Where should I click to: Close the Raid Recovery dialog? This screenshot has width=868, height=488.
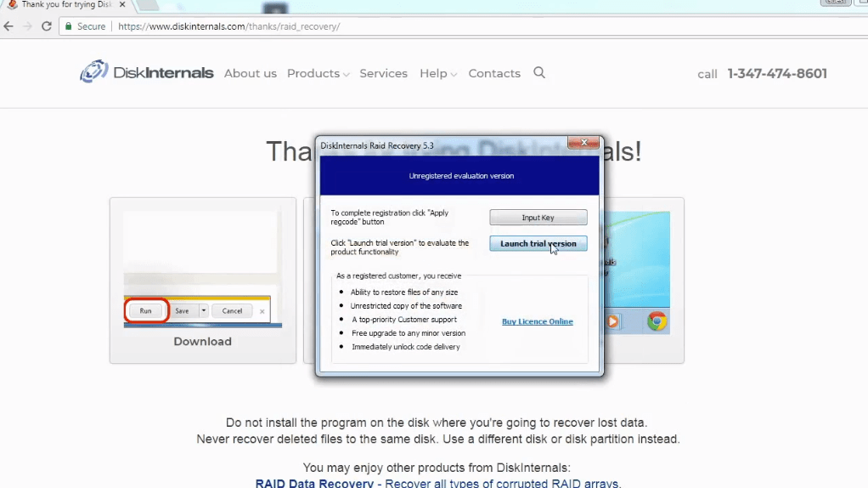click(x=584, y=144)
